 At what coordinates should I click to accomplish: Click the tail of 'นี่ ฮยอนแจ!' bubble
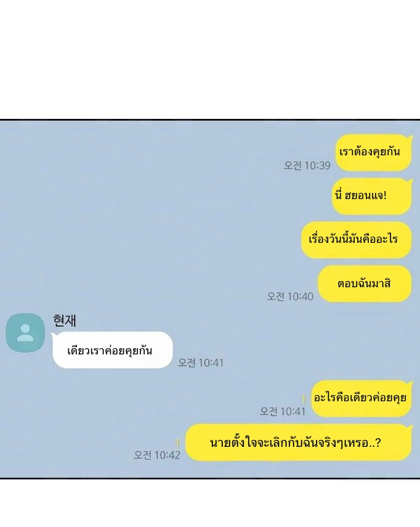coord(410,181)
